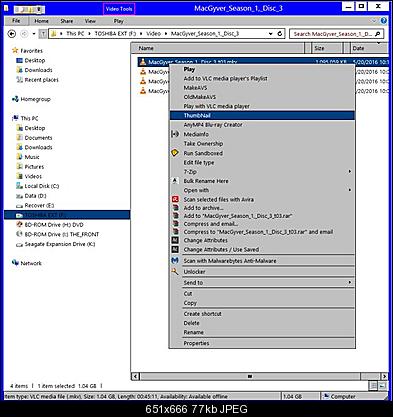This screenshot has height=417, width=393.
Task: Click the WinRAR icon beside Add to archive
Action: (175, 208)
